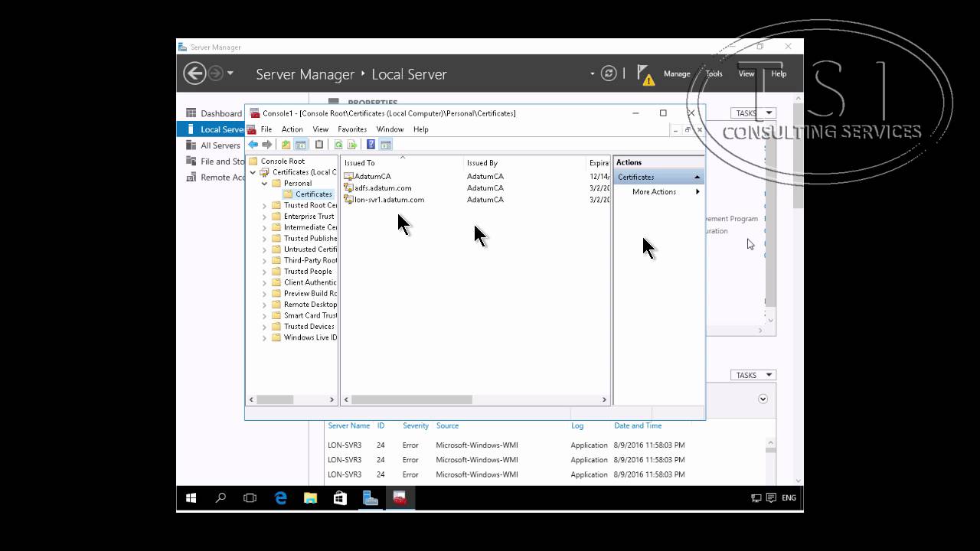This screenshot has height=551, width=980.
Task: Select All Servers in Server Manager sidebar
Action: point(220,145)
